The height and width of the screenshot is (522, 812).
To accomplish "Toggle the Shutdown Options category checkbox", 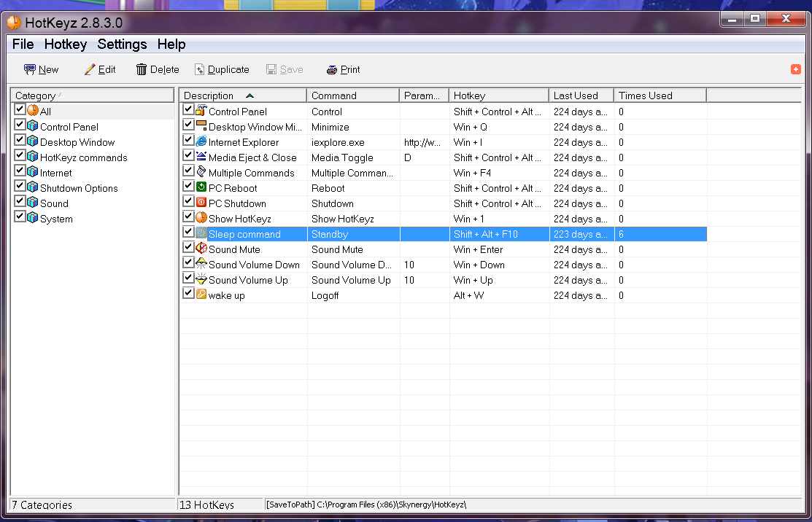I will (20, 187).
